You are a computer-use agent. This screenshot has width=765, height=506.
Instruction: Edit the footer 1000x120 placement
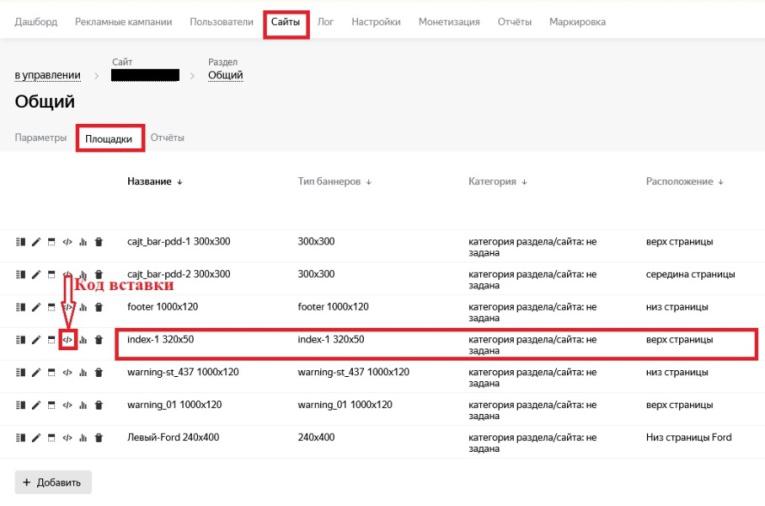pos(36,307)
